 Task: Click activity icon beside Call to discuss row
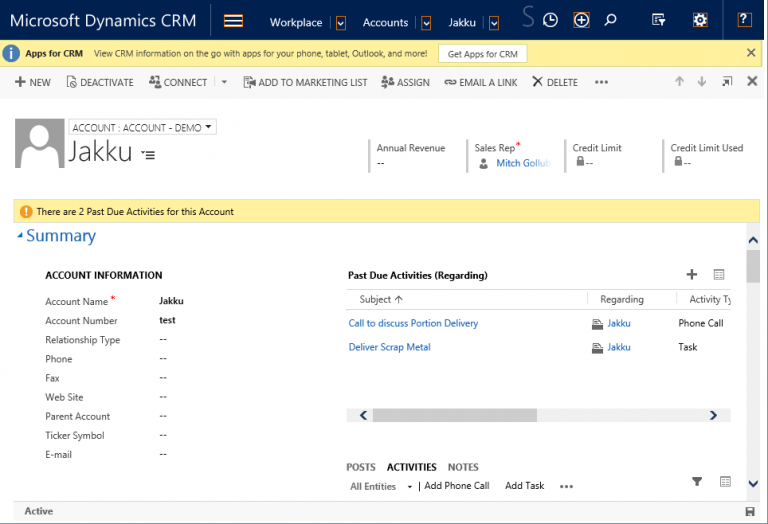[597, 324]
